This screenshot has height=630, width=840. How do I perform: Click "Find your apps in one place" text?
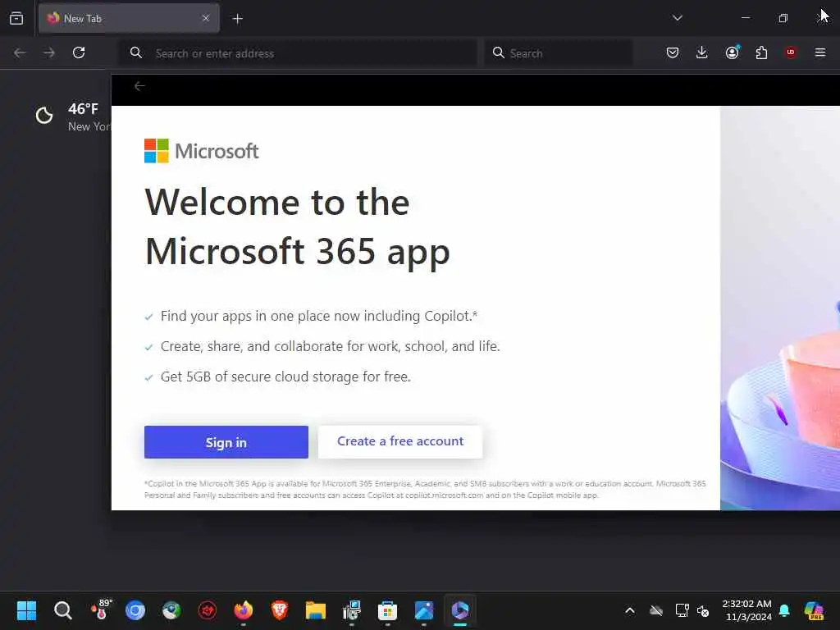[319, 316]
